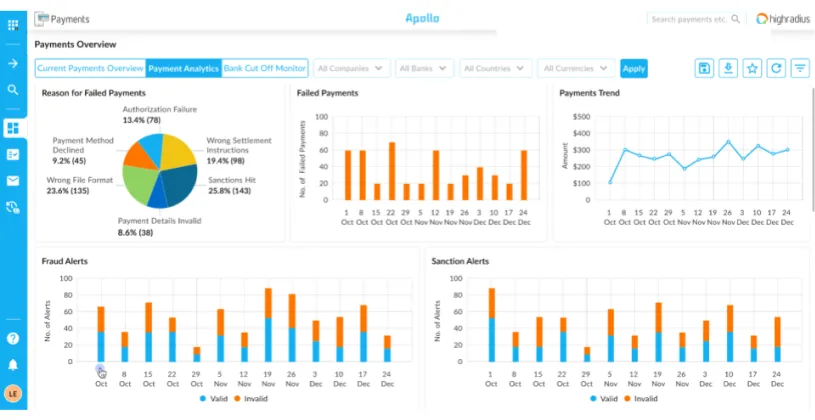Click the Search payments input field
This screenshot has height=420, width=815.
[688, 19]
